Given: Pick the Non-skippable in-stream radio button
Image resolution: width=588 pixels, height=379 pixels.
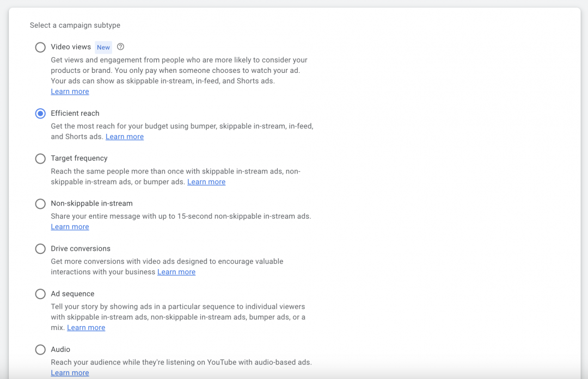Looking at the screenshot, I should (40, 204).
